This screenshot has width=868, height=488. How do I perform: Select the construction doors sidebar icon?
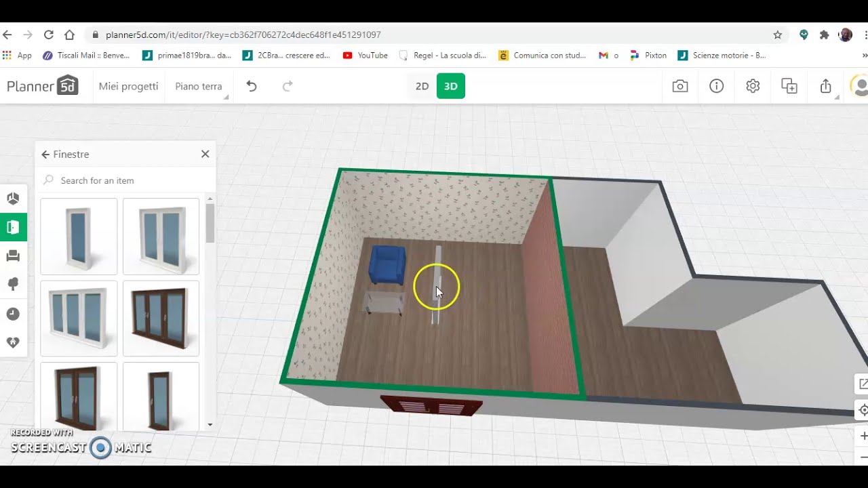(13, 227)
